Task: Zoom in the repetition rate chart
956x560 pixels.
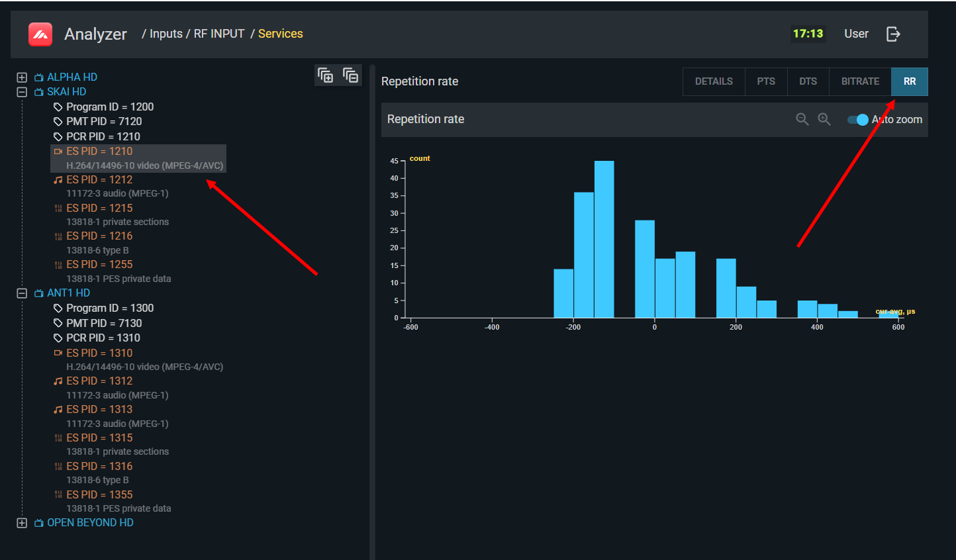Action: coord(824,119)
